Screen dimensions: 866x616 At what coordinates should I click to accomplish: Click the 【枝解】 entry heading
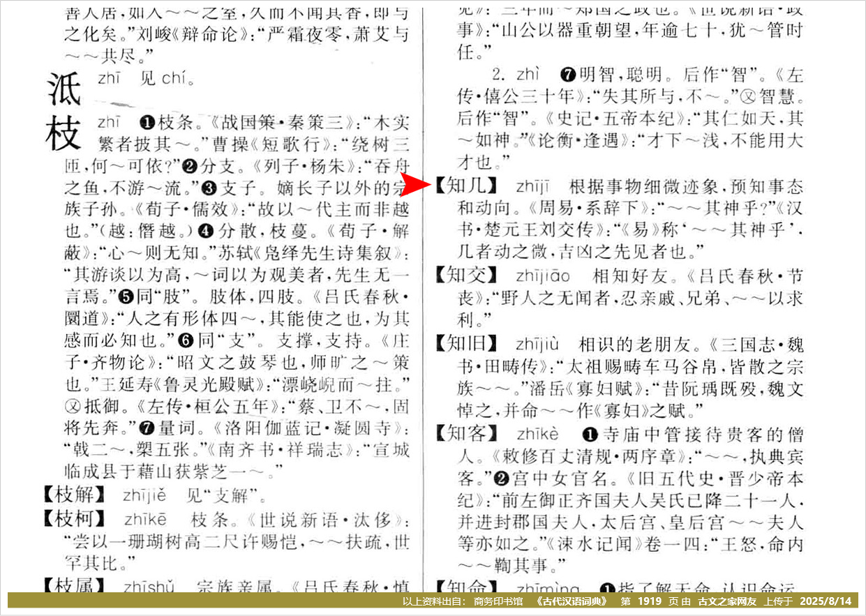(x=74, y=497)
